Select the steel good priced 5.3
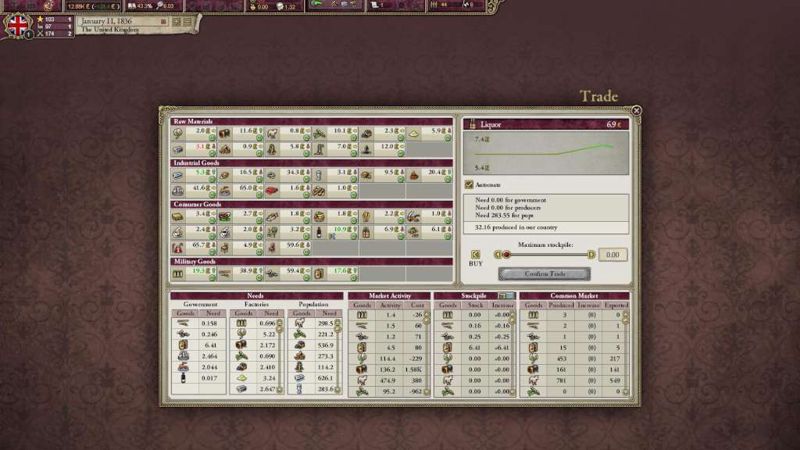The image size is (800, 450). tap(193, 176)
